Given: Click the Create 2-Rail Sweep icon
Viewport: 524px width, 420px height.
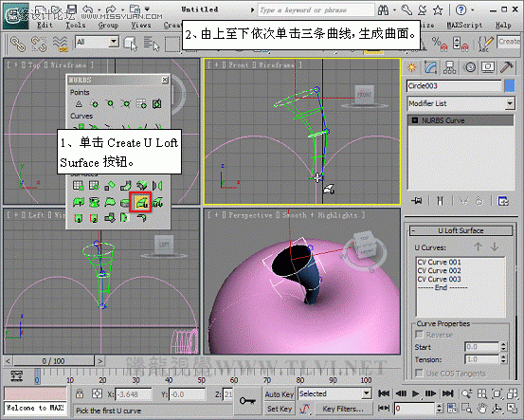Looking at the screenshot, I should (x=94, y=218).
